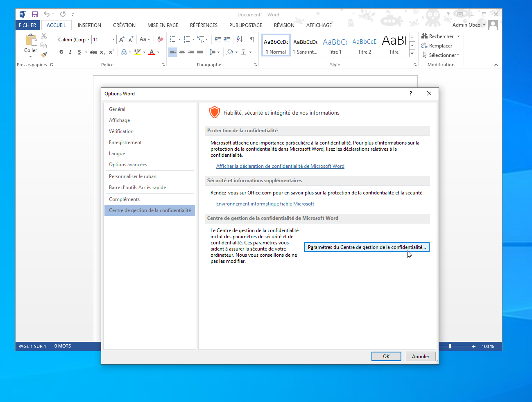Apply subscript formatting x₂
The image size is (532, 402).
pyautogui.click(x=102, y=52)
